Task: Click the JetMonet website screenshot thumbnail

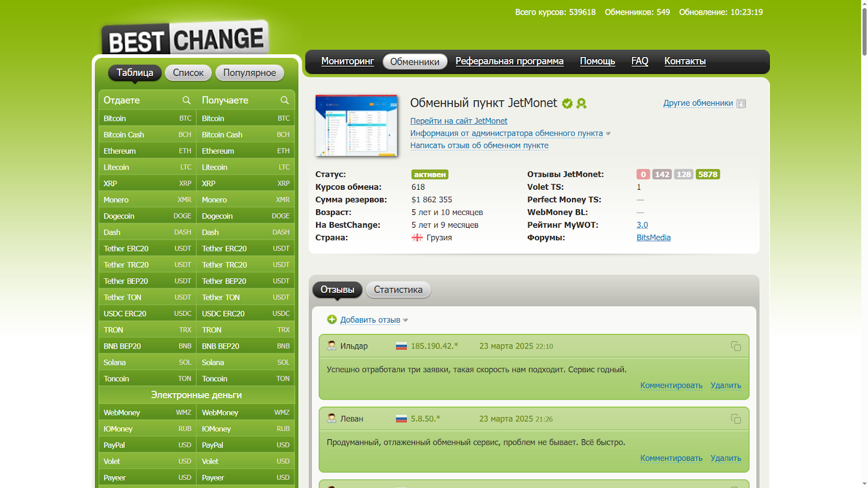Action: (x=356, y=125)
